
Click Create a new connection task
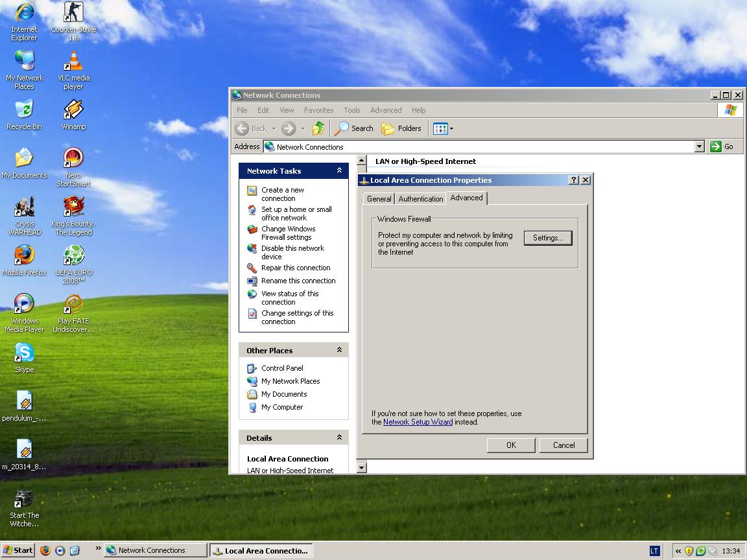click(x=283, y=194)
